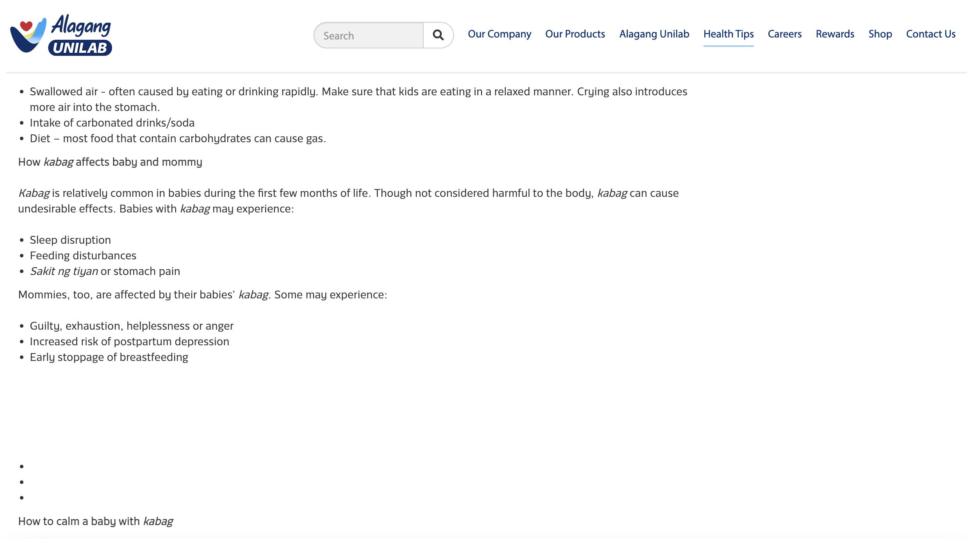Click the 'Sakit ng tiyan' italic text
This screenshot has height=539, width=980.
click(x=64, y=271)
